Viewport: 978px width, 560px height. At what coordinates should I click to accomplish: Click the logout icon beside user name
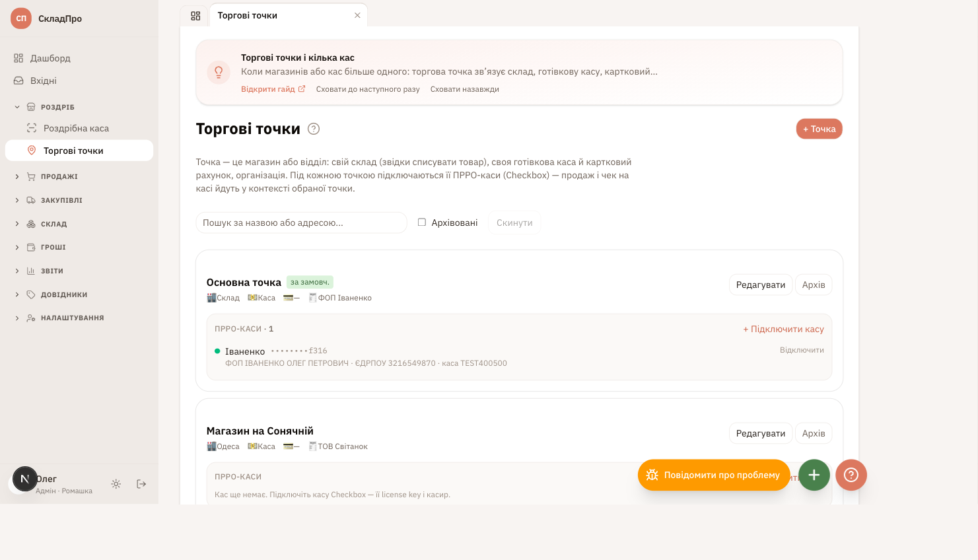click(141, 484)
